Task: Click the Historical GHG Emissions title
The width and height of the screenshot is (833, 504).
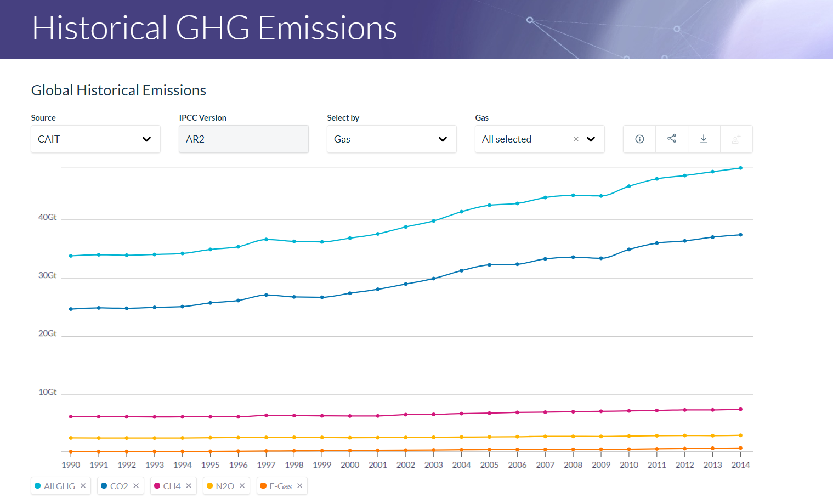Action: [x=214, y=28]
